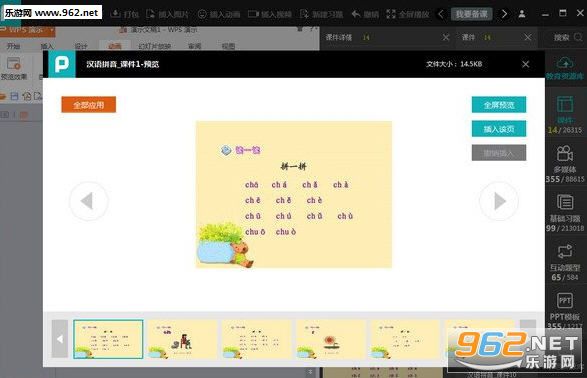Open the user account icon
This screenshot has width=587, height=378.
point(521,14)
